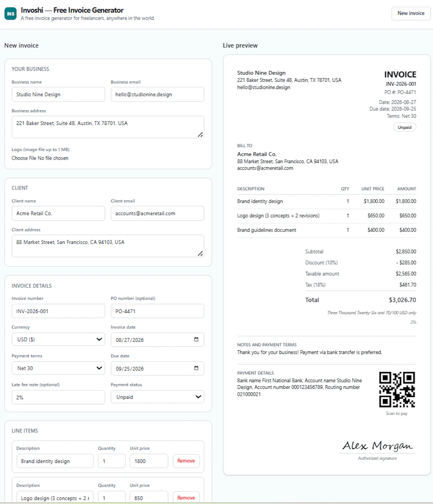433x504 pixels.
Task: Edit the Client email field
Action: point(158,213)
